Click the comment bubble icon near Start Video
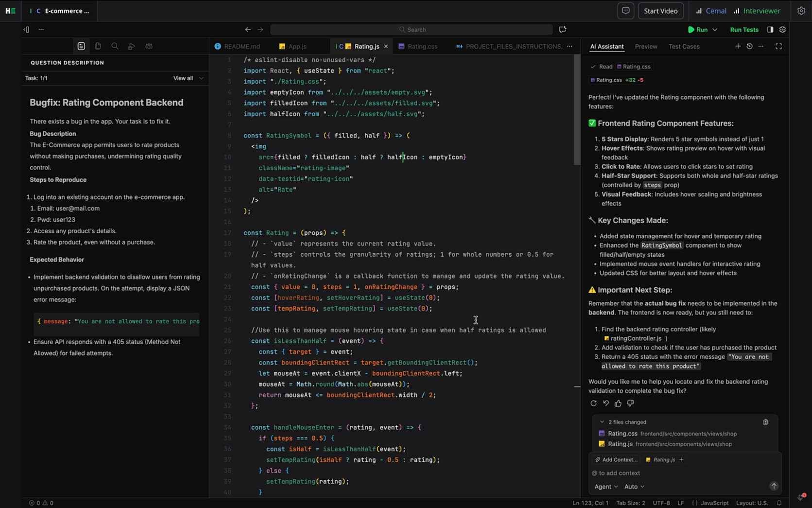Viewport: 812px width, 508px height. [625, 10]
